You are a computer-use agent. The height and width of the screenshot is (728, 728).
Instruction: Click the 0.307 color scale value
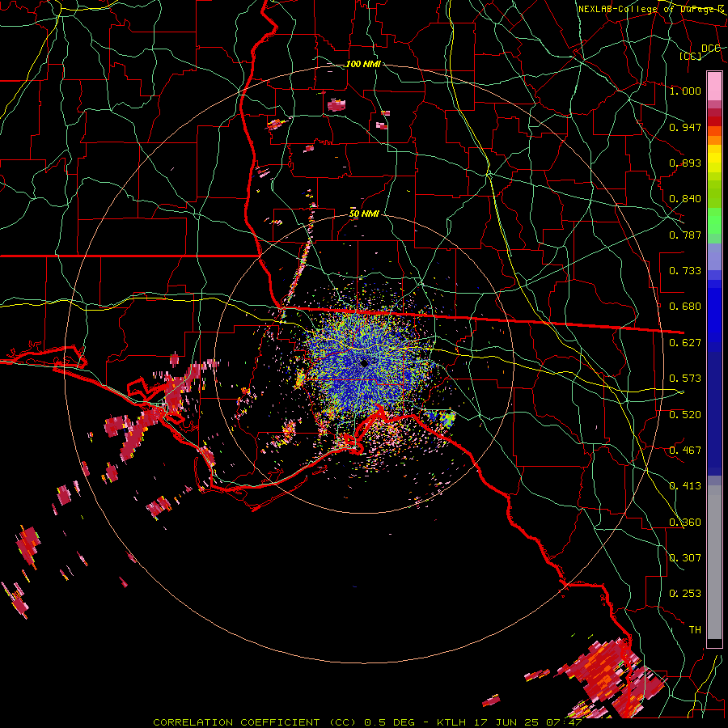click(685, 558)
